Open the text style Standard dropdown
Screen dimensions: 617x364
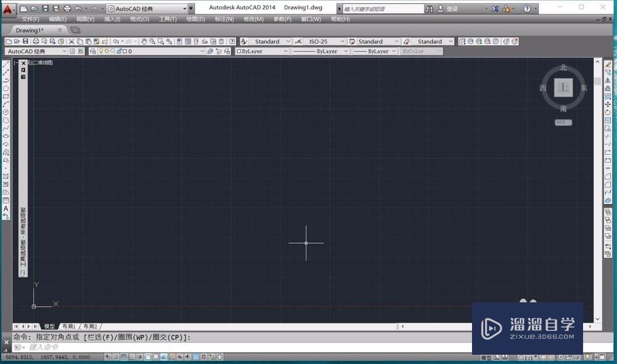tap(288, 41)
